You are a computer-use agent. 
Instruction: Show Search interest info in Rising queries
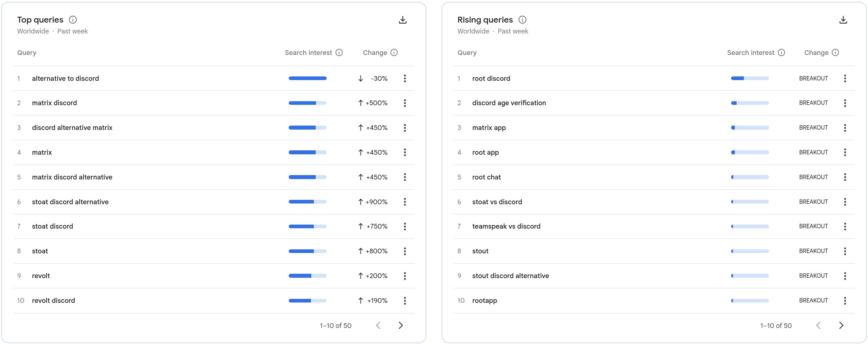[781, 52]
